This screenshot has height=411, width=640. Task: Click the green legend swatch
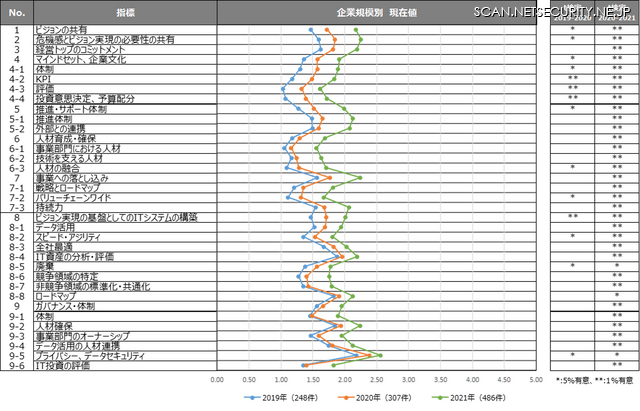click(x=438, y=397)
